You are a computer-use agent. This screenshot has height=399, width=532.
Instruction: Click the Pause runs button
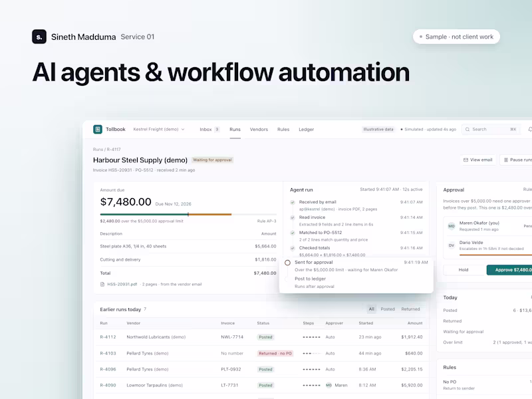[x=516, y=160]
